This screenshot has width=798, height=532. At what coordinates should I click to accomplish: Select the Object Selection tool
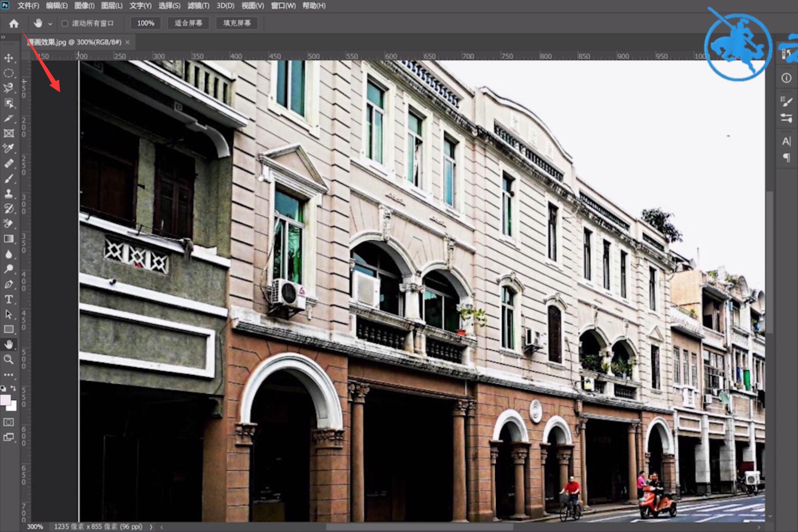9,103
